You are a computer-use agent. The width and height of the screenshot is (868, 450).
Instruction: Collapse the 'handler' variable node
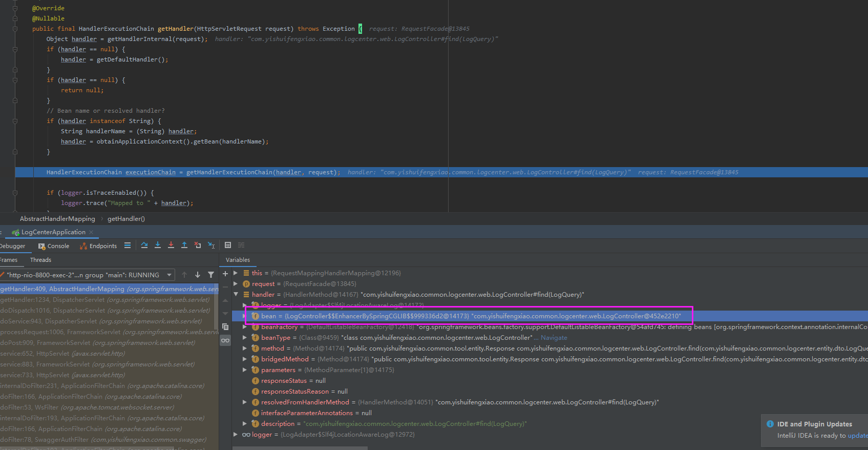(236, 295)
